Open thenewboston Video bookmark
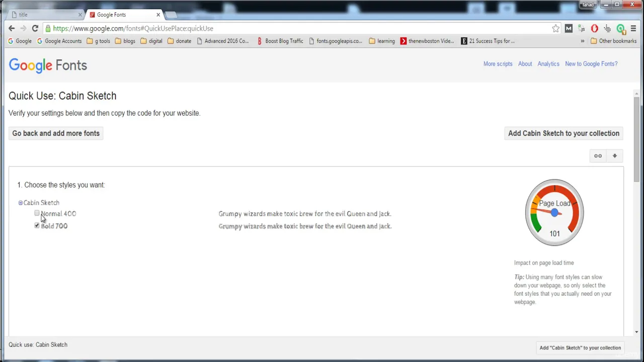The width and height of the screenshot is (644, 362). [427, 41]
